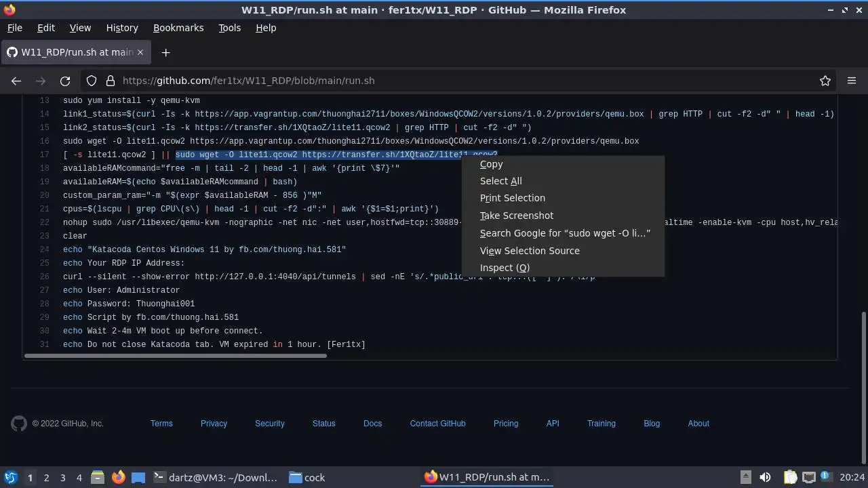Open the taskbar application menu bird icon

point(10,477)
